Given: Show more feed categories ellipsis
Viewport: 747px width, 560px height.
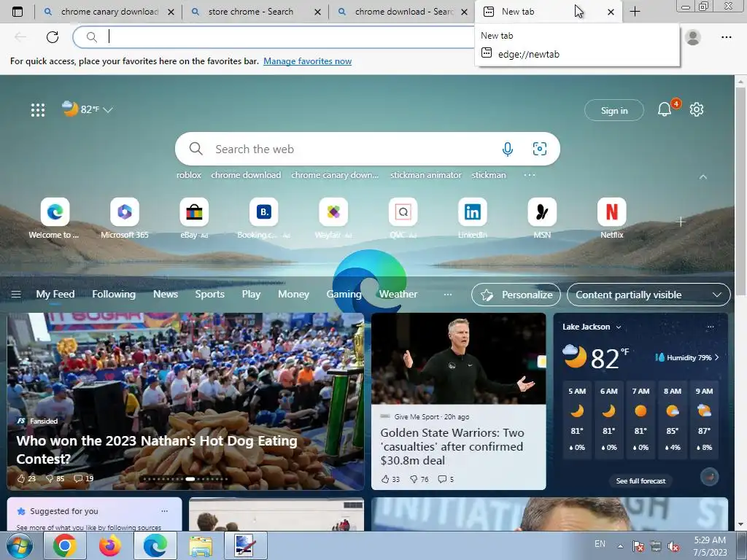Looking at the screenshot, I should (448, 295).
